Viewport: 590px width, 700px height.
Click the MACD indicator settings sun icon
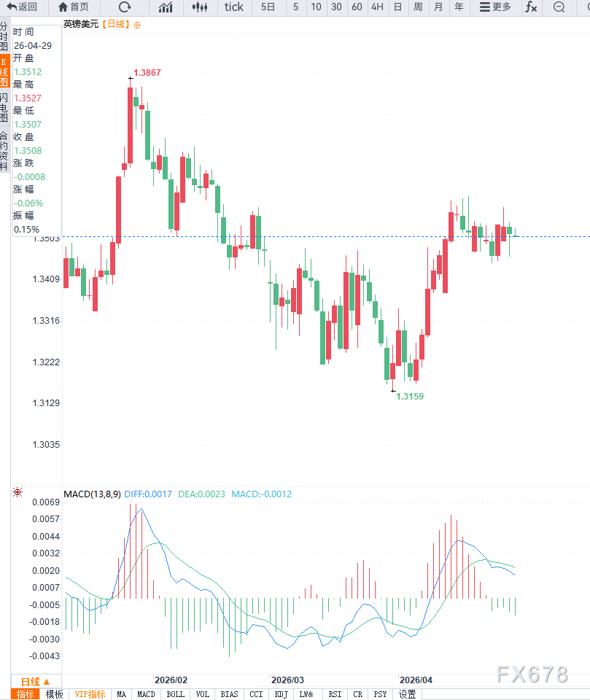pos(18,493)
